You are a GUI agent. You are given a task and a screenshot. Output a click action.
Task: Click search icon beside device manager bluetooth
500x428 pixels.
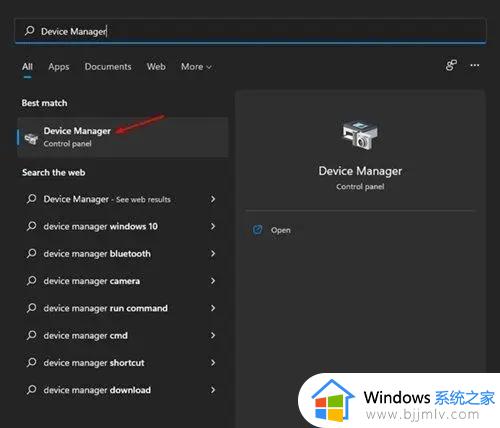click(31, 253)
